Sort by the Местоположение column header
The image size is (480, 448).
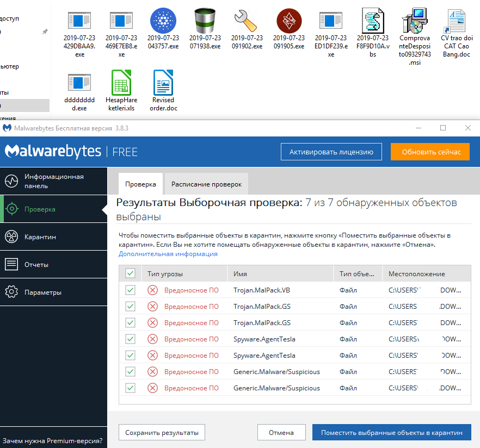point(427,273)
